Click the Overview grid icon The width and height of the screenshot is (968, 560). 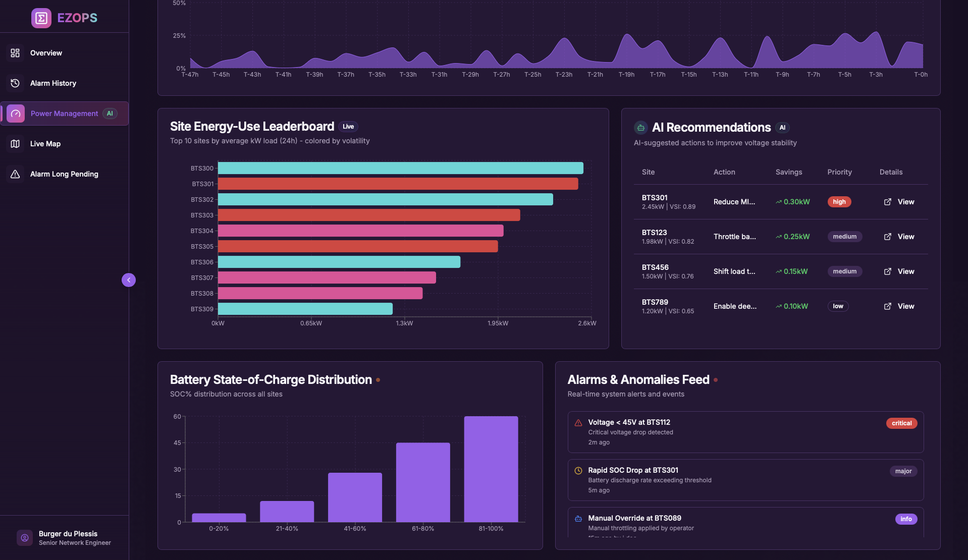point(15,53)
